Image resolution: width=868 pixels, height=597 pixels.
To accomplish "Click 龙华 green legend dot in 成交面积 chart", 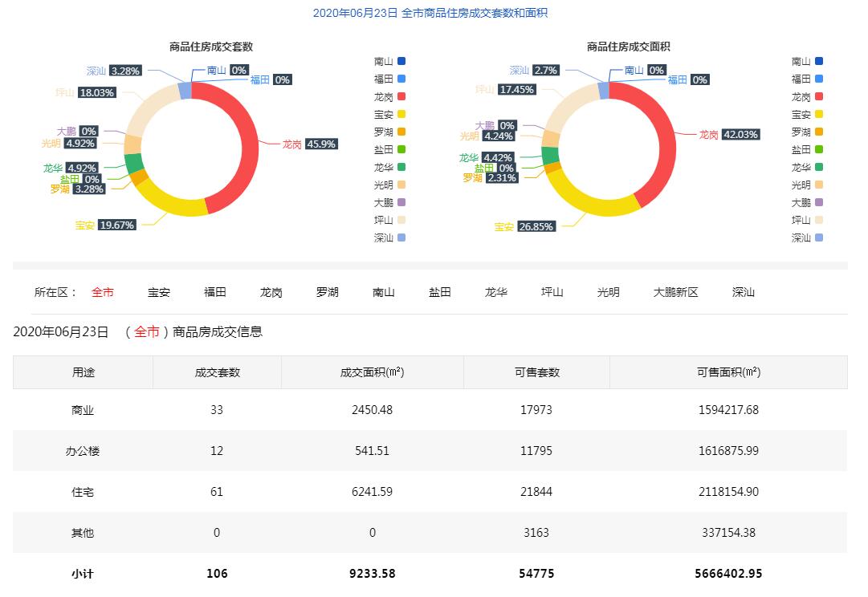I will coord(818,167).
